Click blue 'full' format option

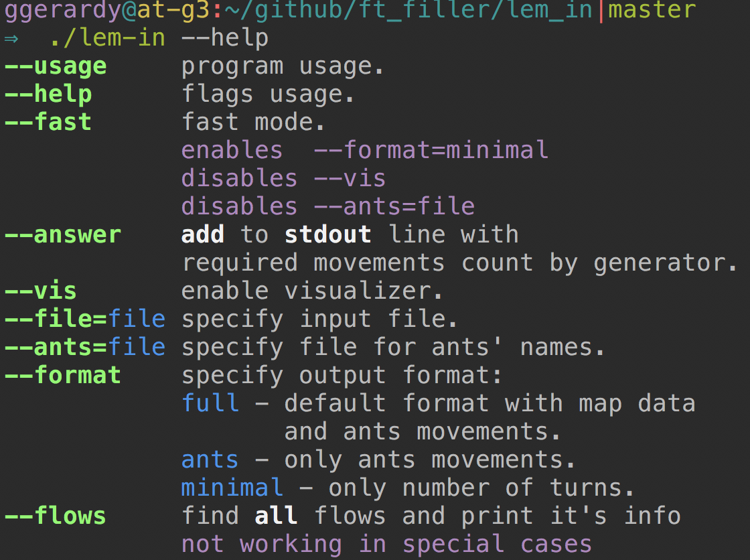[210, 403]
